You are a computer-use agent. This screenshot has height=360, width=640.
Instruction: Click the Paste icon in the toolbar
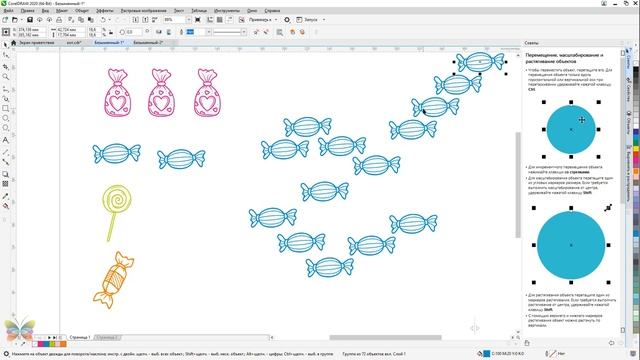[x=91, y=20]
